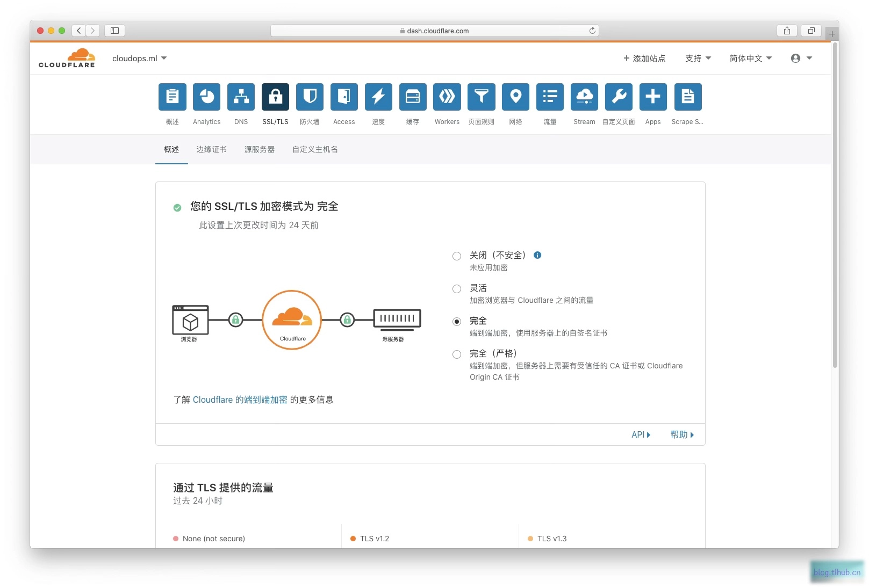Open the 概述 overview app icon
This screenshot has width=869, height=588.
click(172, 97)
